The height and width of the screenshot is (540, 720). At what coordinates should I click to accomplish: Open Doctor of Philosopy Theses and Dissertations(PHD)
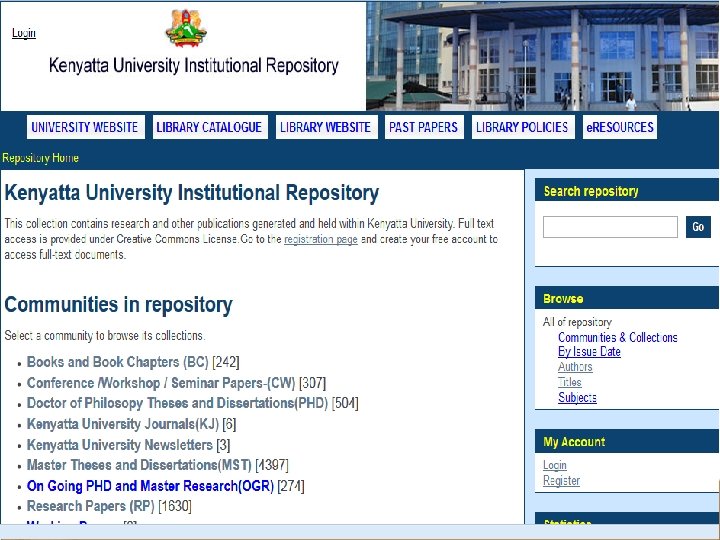click(177, 403)
